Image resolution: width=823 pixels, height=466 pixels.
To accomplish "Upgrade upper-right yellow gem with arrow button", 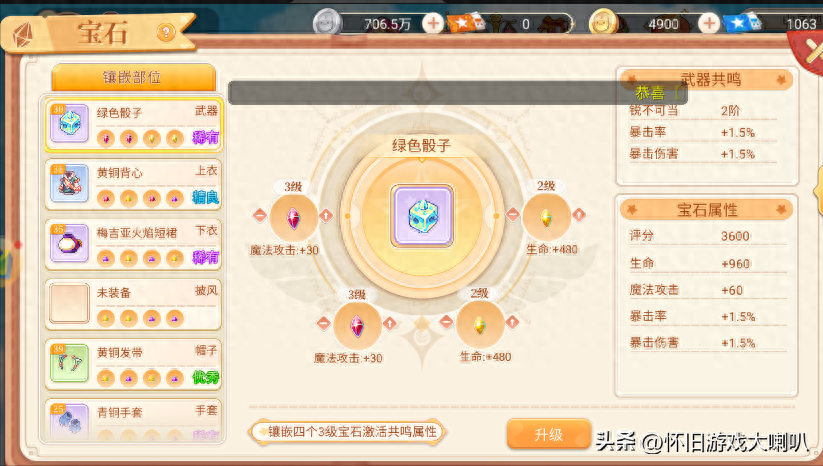I will [579, 215].
